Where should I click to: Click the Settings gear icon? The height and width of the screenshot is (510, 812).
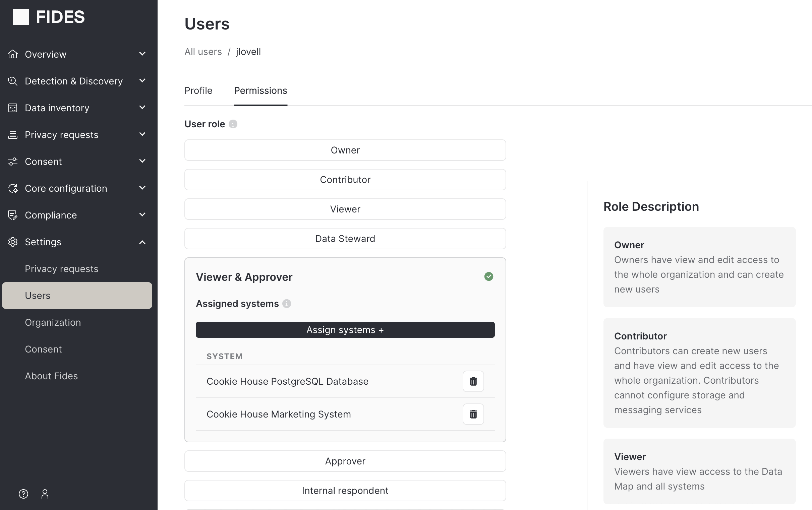[13, 242]
